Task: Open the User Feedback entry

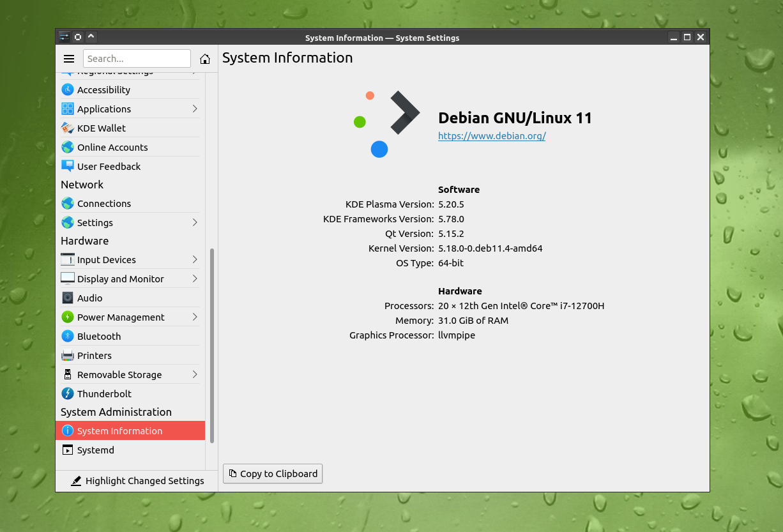Action: point(130,166)
